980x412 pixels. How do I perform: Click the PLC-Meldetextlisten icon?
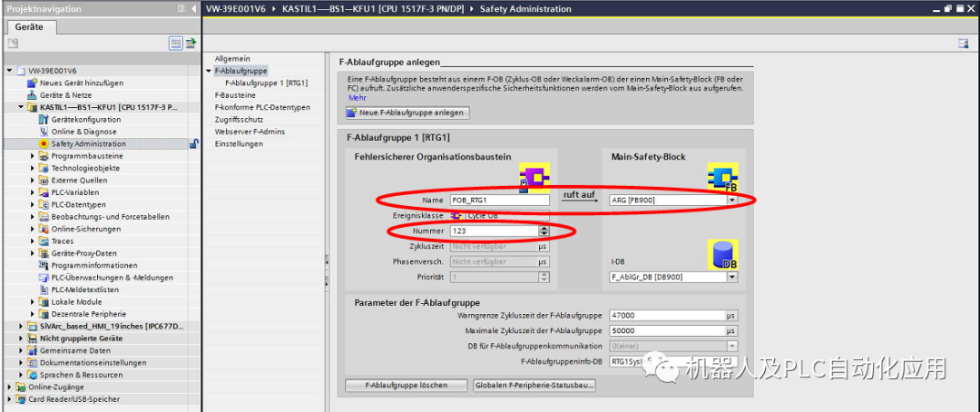click(x=44, y=289)
